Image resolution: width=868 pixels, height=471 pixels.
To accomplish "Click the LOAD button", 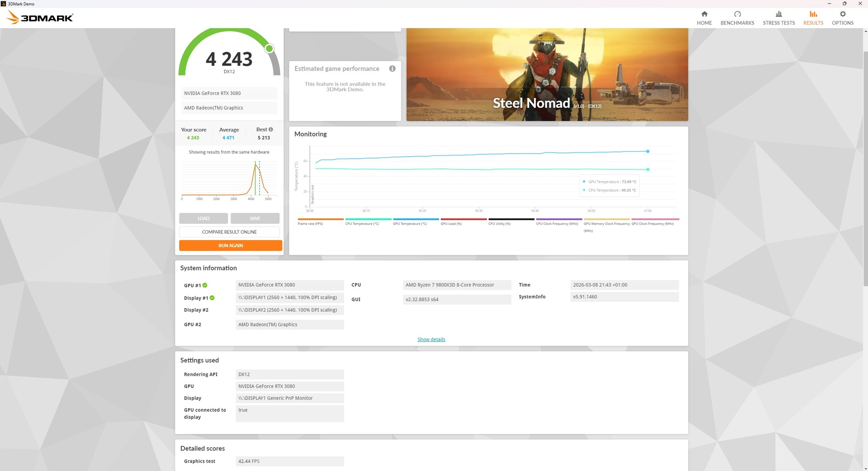I will pyautogui.click(x=204, y=219).
